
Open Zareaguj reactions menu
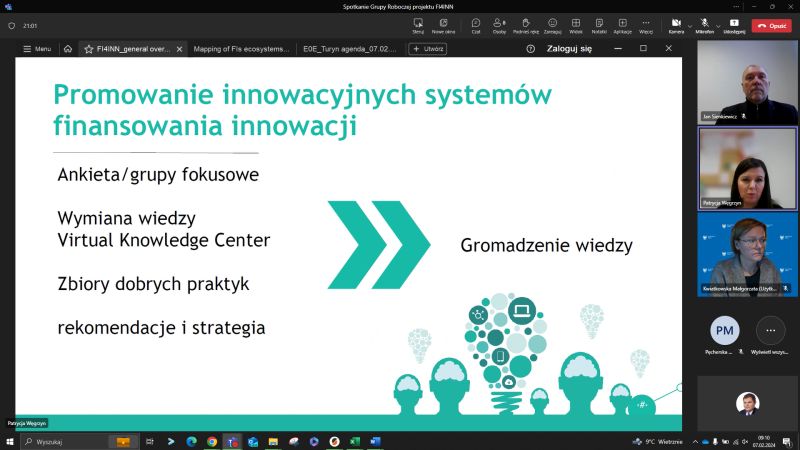pyautogui.click(x=552, y=26)
